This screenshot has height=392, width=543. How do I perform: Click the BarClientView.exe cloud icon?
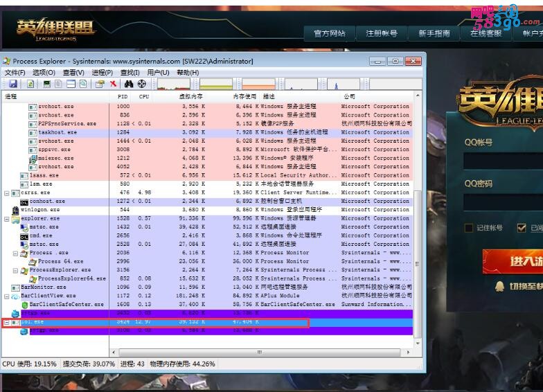tap(15, 296)
